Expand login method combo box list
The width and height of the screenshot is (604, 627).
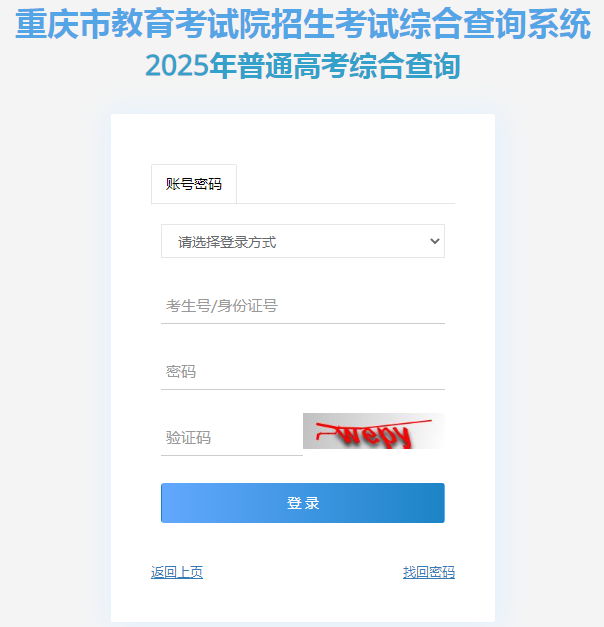coord(303,241)
